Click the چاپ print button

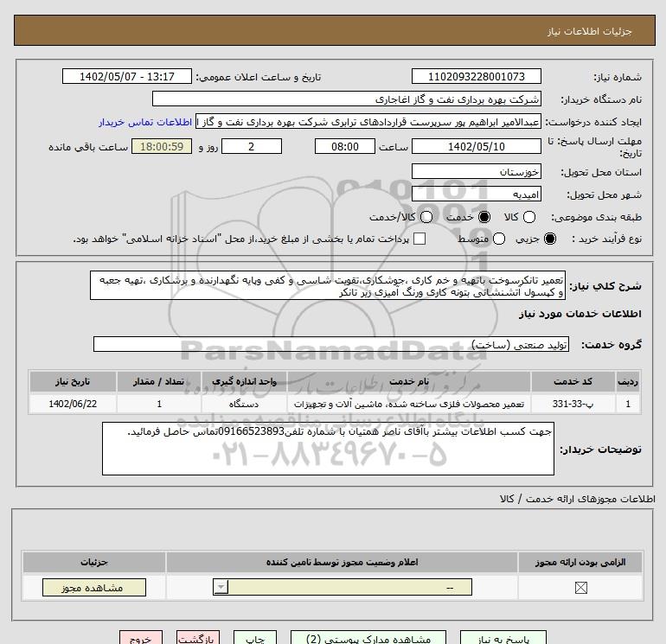tap(255, 638)
